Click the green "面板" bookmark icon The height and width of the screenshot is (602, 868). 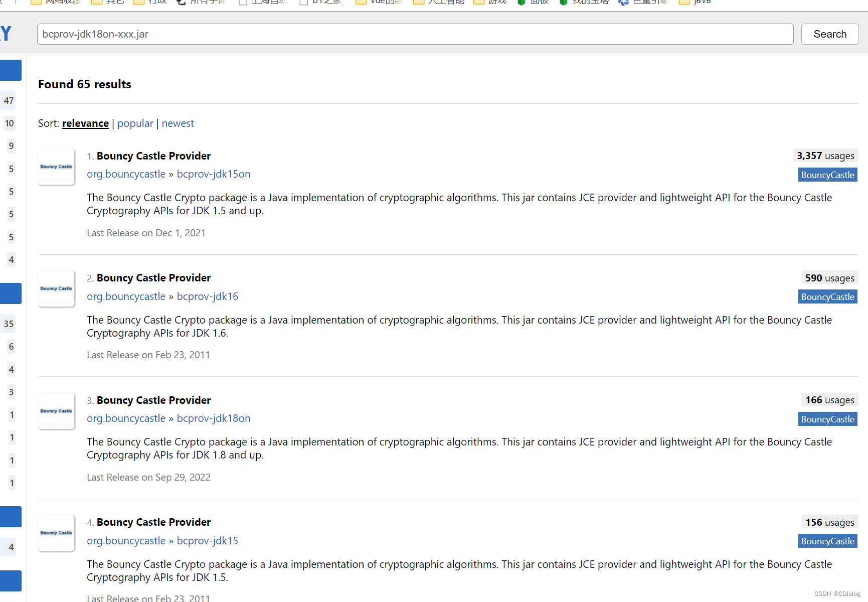click(x=522, y=2)
